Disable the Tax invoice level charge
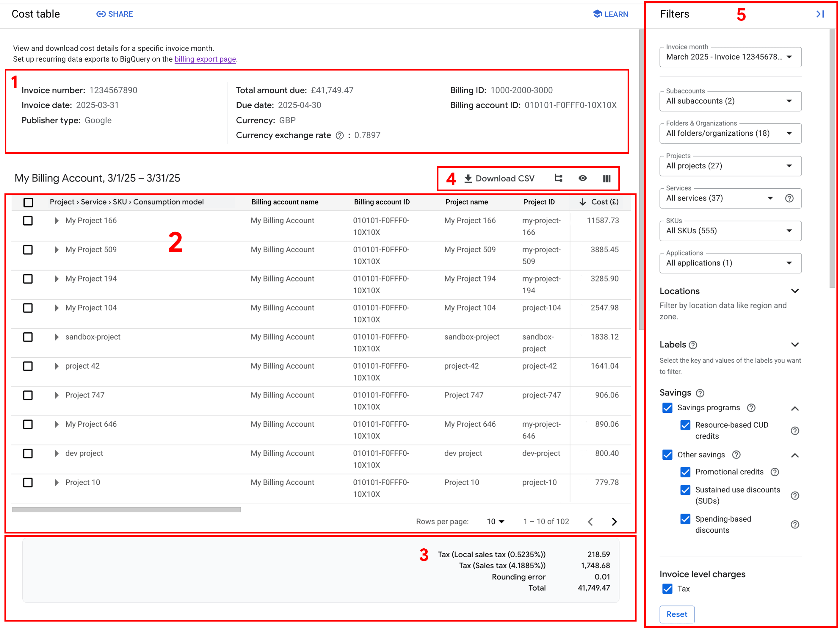840x629 pixels. pos(667,589)
